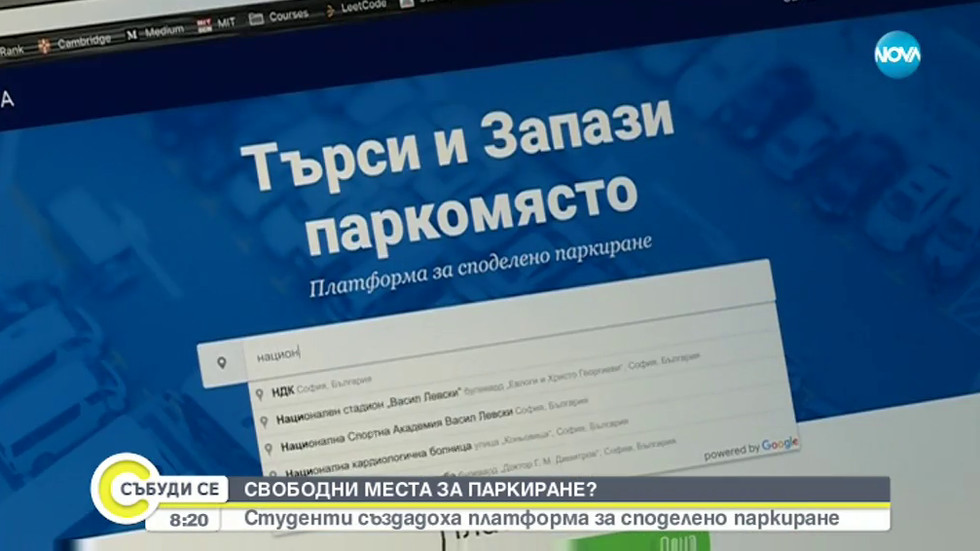
Task: Open the LeetCode bookmark
Action: pyautogui.click(x=358, y=7)
